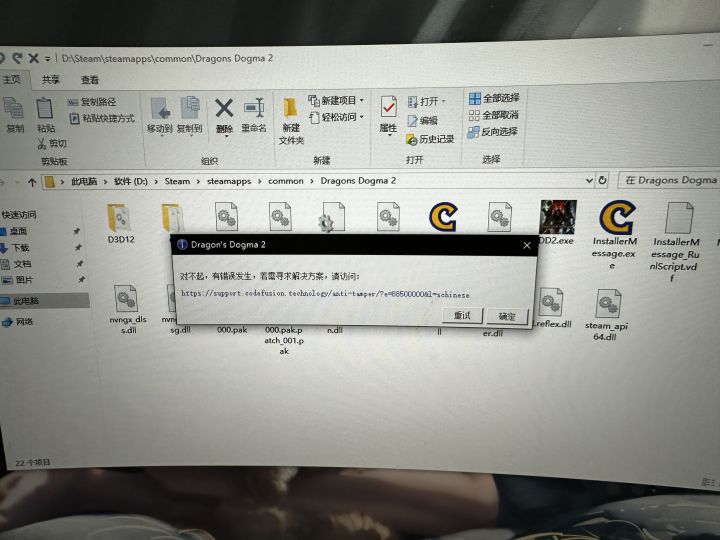Image resolution: width=720 pixels, height=540 pixels.
Task: Create a New folder (新建文件夹)
Action: pyautogui.click(x=291, y=121)
